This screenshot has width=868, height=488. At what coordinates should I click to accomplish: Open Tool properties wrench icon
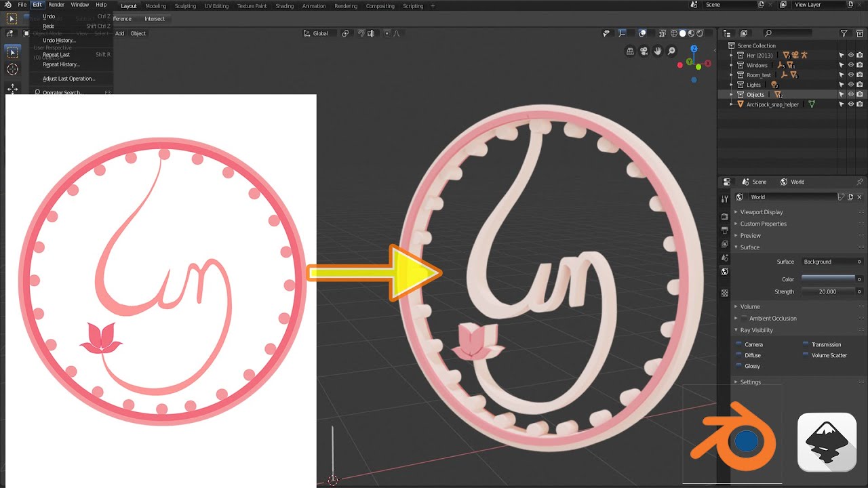point(724,199)
